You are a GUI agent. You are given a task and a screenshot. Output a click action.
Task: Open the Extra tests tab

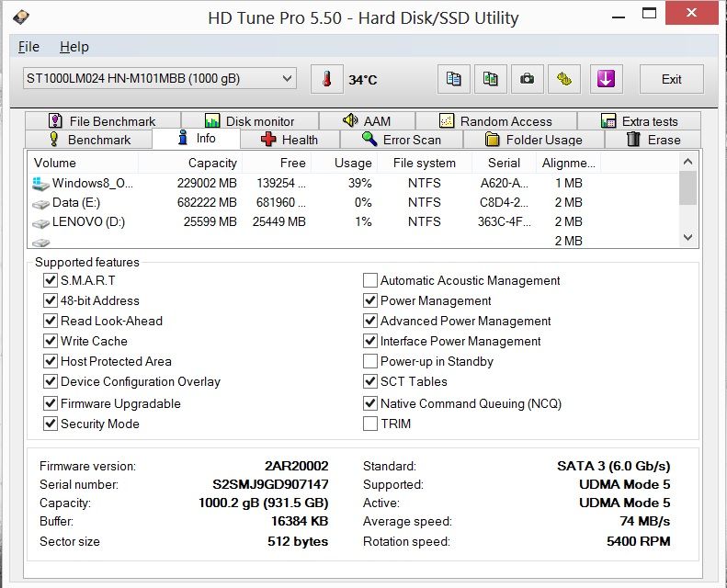point(640,121)
